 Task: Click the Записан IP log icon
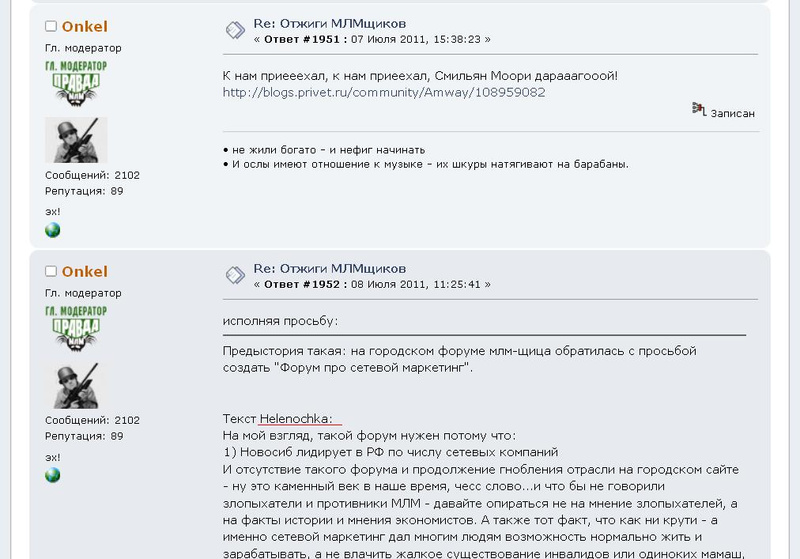click(699, 109)
